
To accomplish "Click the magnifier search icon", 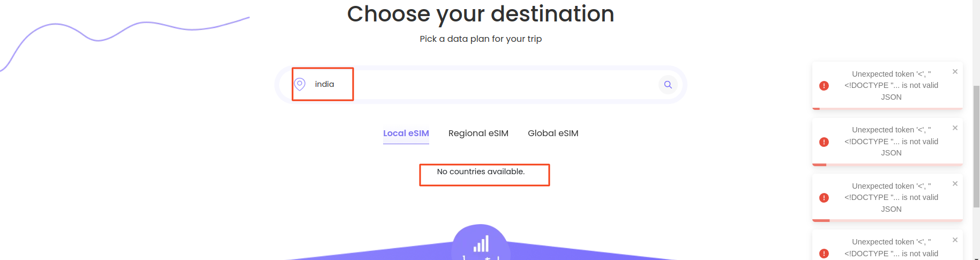I will [668, 85].
